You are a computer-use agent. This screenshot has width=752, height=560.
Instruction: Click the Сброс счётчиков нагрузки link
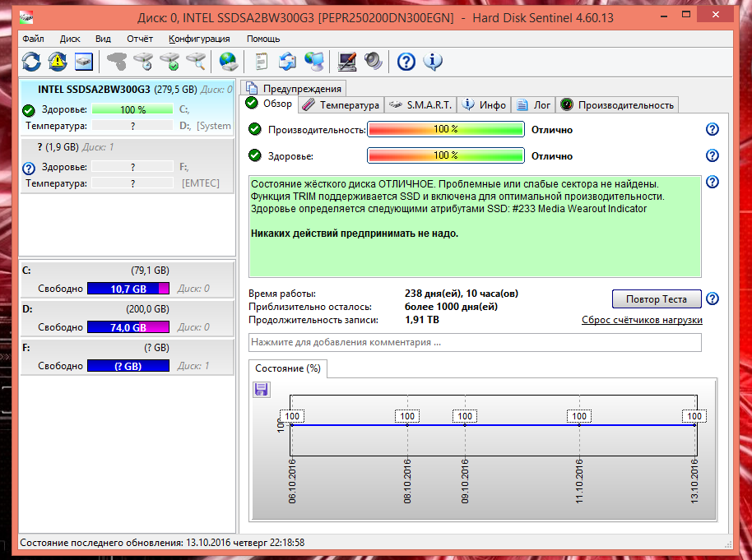642,320
